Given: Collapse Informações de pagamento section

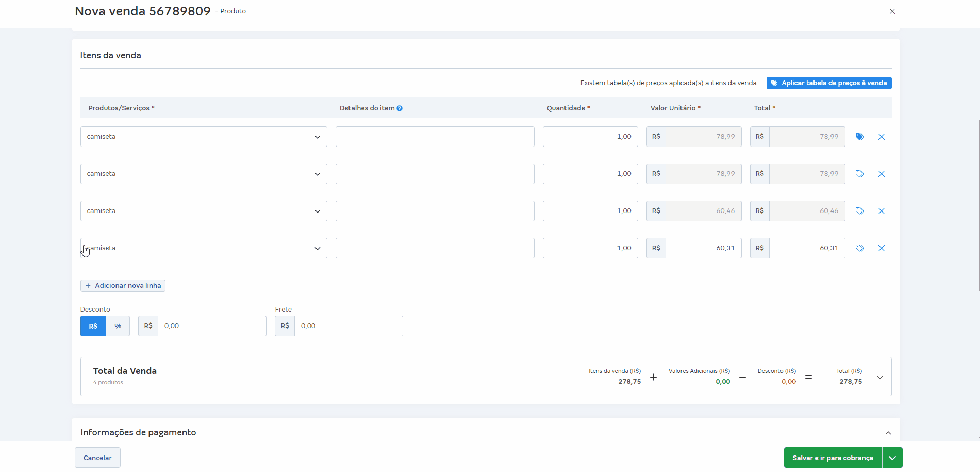Looking at the screenshot, I should pyautogui.click(x=888, y=433).
